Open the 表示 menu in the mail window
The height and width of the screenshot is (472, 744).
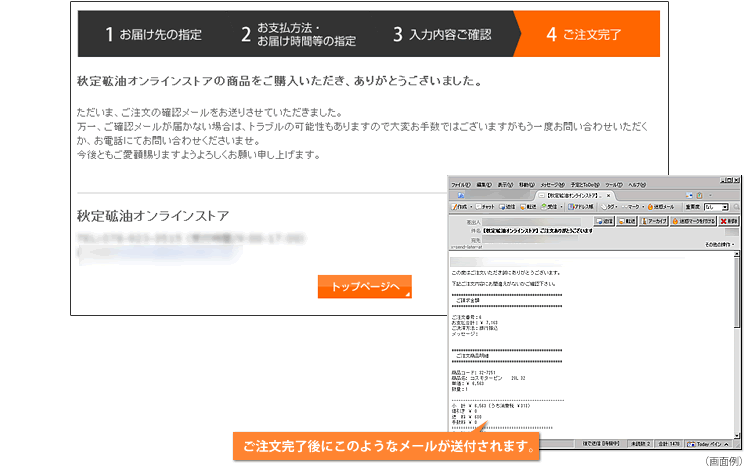(x=505, y=185)
